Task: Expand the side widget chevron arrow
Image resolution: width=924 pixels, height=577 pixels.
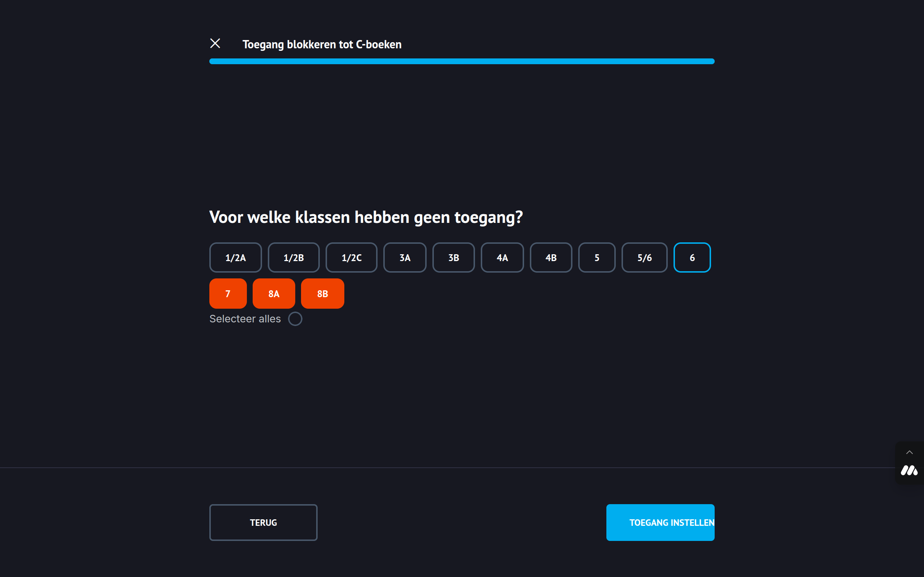Action: coord(910,452)
